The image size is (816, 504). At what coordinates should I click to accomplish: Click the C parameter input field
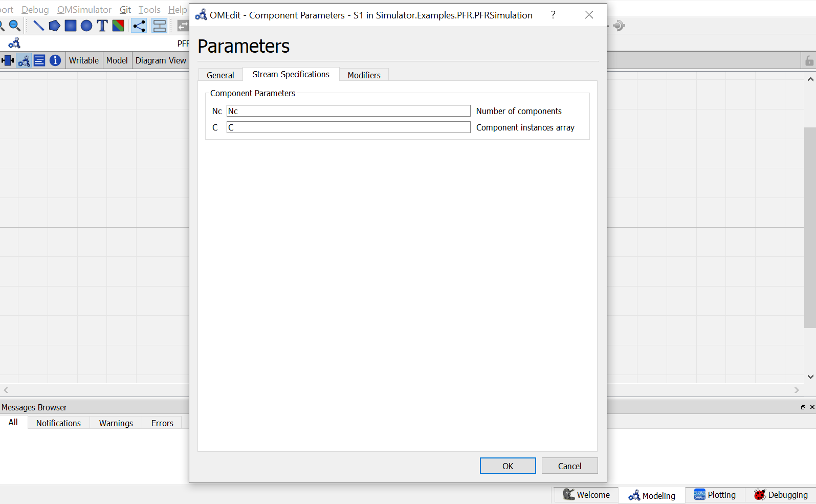pos(348,127)
